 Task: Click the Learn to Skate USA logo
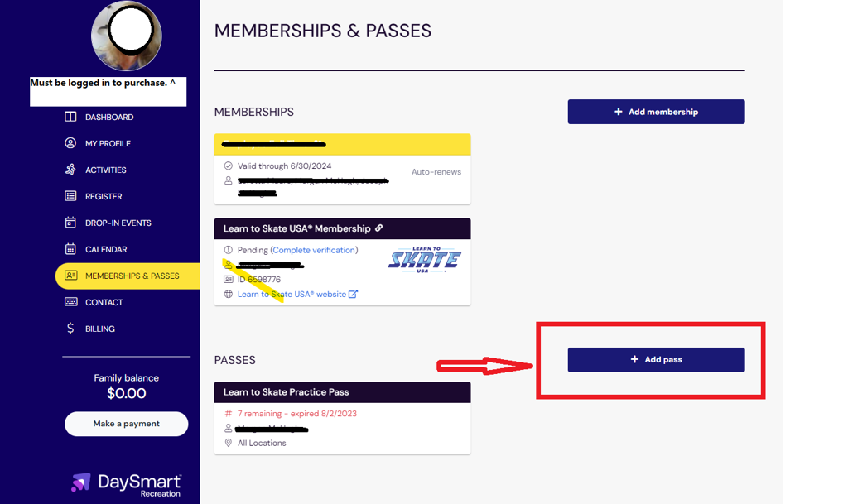(x=424, y=260)
